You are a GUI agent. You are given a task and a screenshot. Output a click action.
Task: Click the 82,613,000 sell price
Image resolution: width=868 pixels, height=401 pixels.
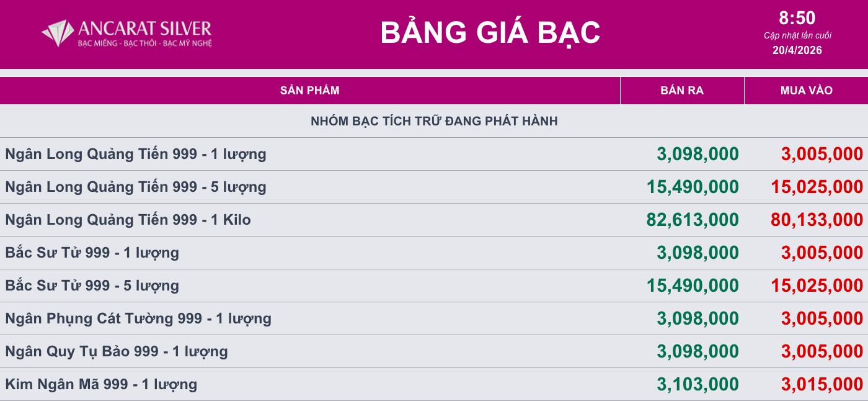coord(692,220)
